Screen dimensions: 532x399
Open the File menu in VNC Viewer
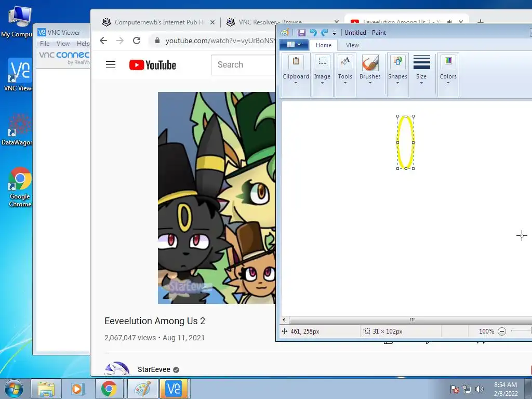coord(45,44)
